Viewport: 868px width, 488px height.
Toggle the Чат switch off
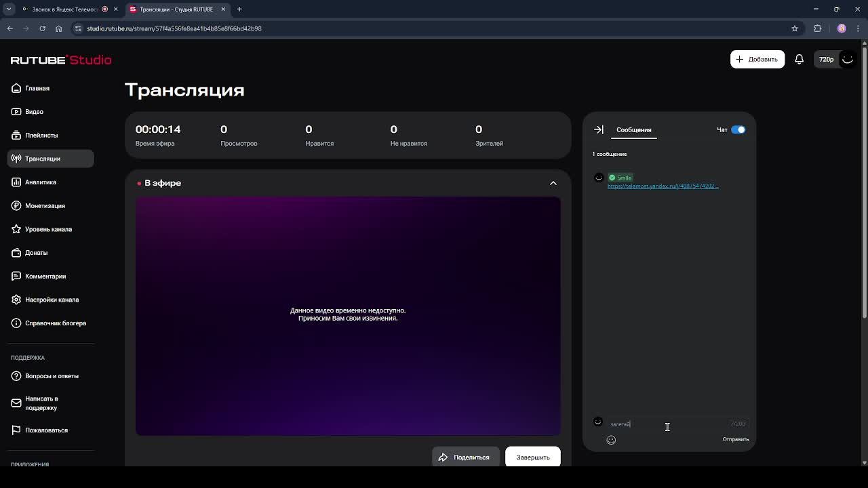click(738, 129)
